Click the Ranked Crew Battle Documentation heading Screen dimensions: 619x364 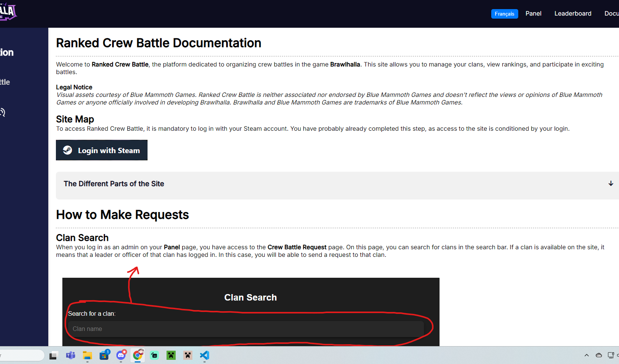click(159, 43)
